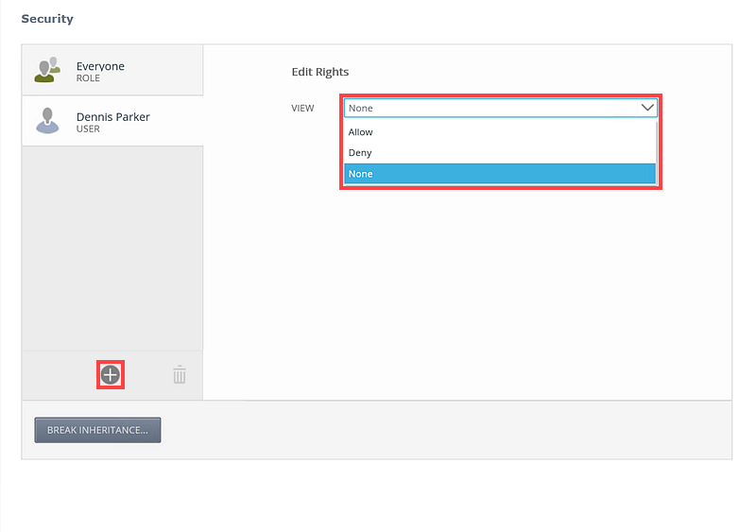Click the Security heading
756x532 pixels.
tap(47, 19)
